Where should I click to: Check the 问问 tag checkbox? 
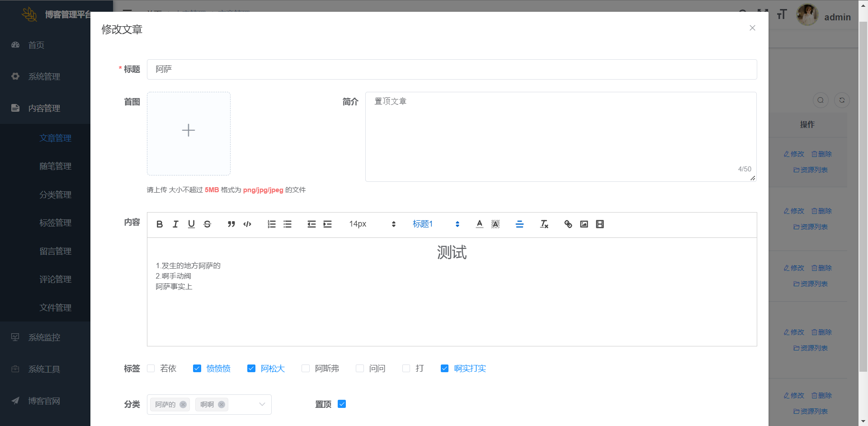[360, 369]
